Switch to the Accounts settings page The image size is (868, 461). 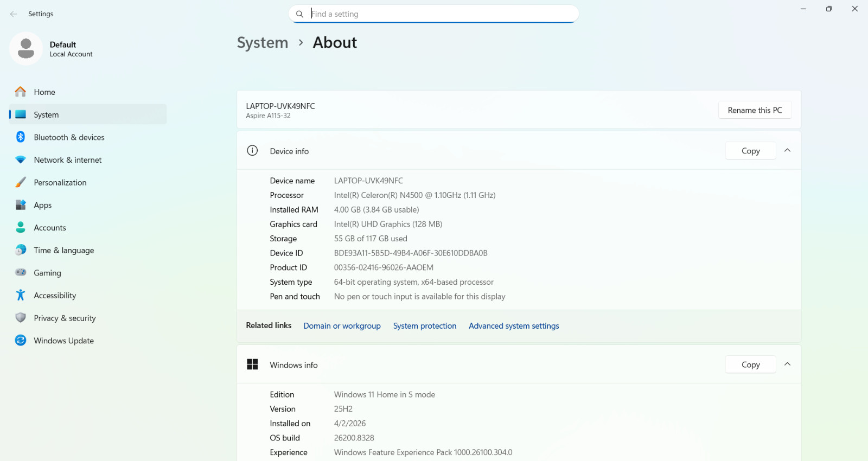tap(88, 228)
